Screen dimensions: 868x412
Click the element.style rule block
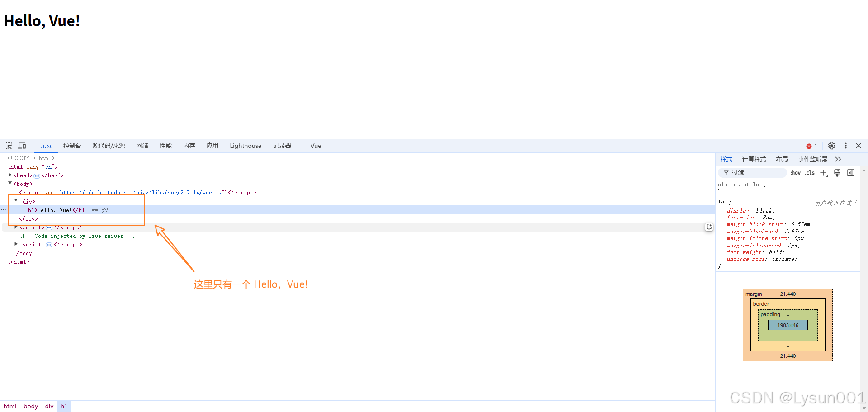[x=788, y=188]
